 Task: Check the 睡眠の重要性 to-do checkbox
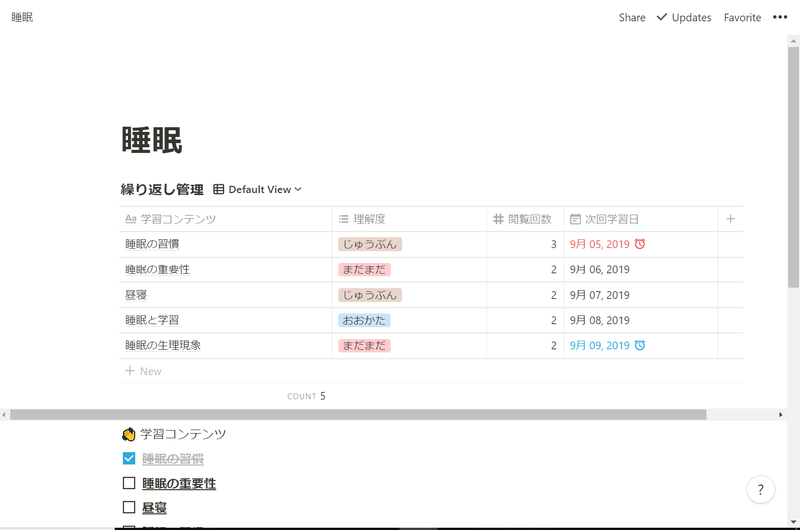[129, 483]
